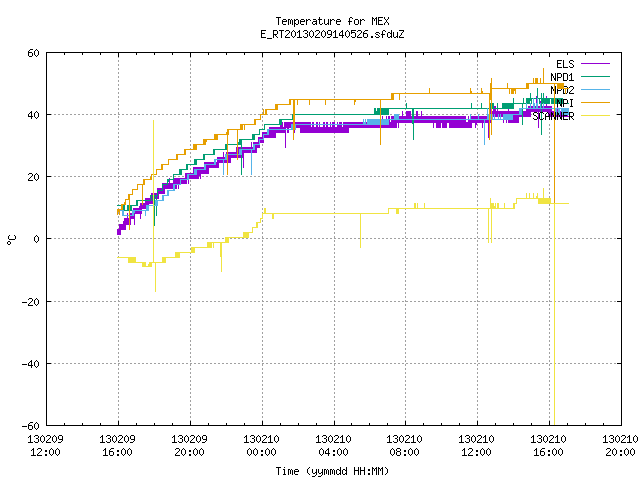This screenshot has width=640, height=480.
Task: Click the y-axis value 40
Action: coord(33,115)
